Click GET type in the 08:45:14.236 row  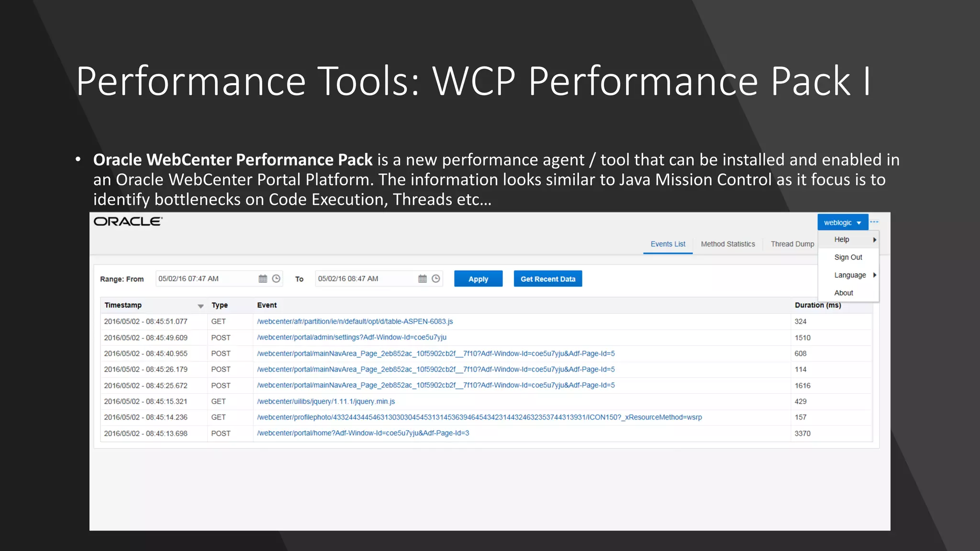point(218,417)
